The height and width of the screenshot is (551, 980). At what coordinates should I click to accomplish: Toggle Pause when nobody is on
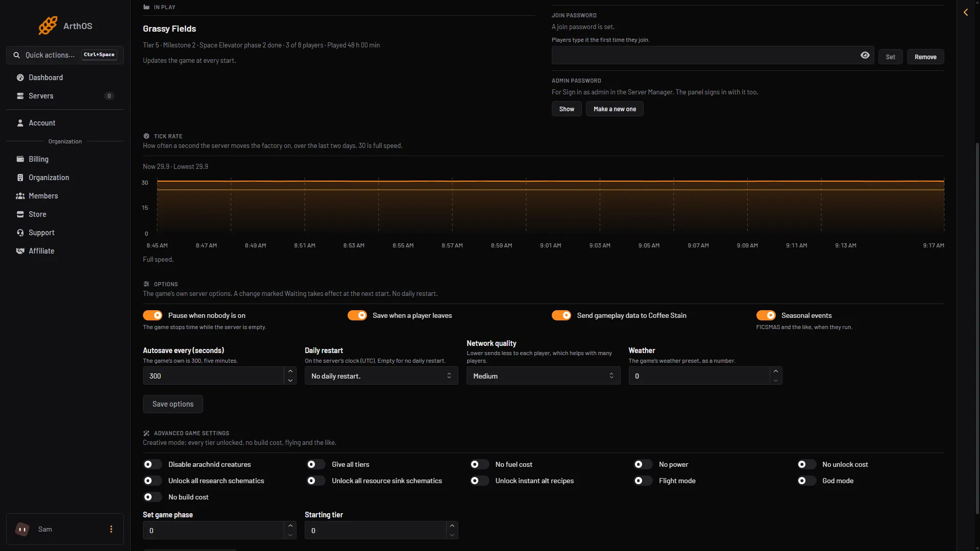click(x=153, y=315)
